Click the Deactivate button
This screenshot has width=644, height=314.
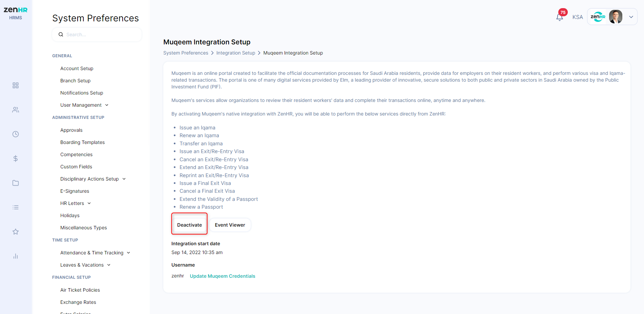[189, 225]
